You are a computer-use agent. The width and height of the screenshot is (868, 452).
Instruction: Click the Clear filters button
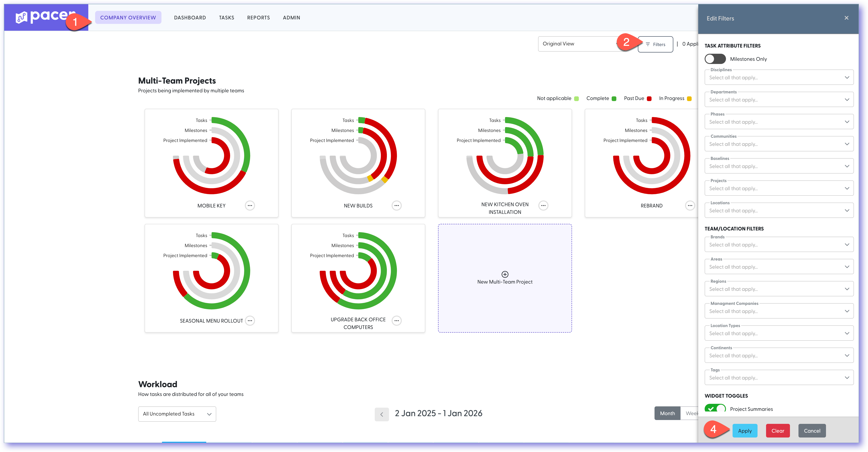click(x=778, y=431)
